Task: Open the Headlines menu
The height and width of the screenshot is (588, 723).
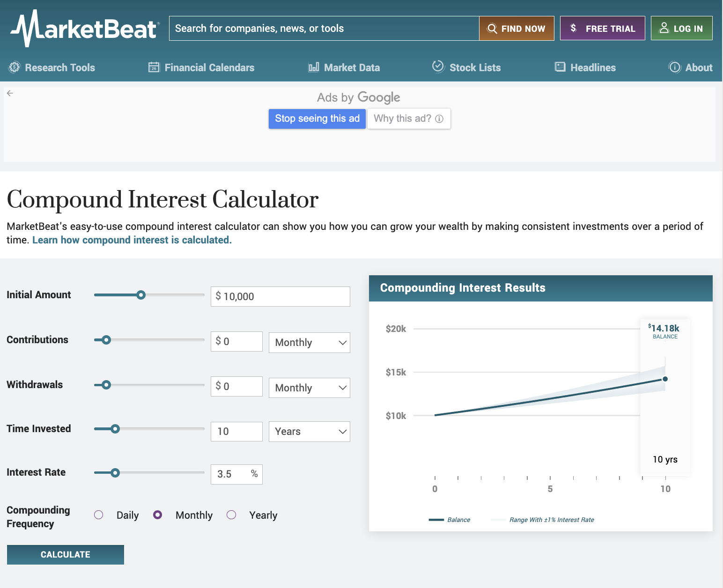Action: (585, 67)
